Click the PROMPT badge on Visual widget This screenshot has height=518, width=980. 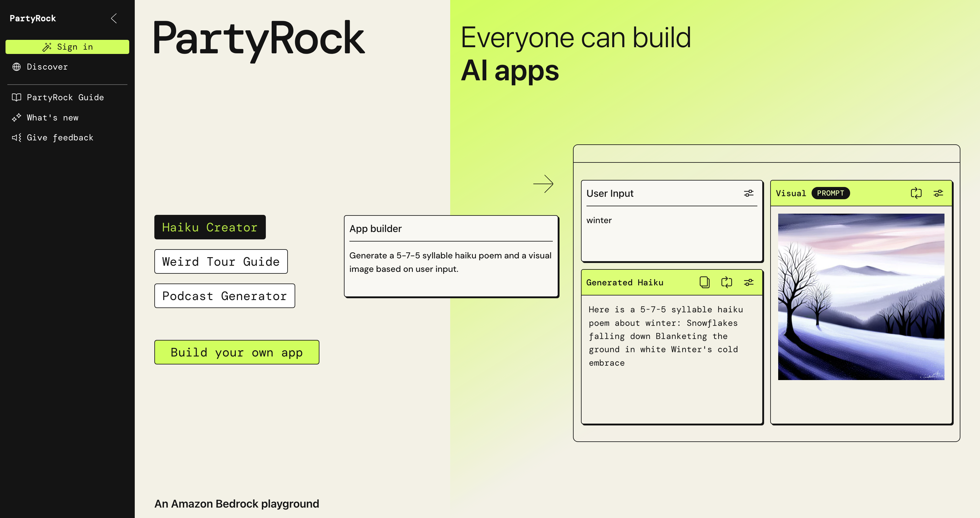coord(831,193)
